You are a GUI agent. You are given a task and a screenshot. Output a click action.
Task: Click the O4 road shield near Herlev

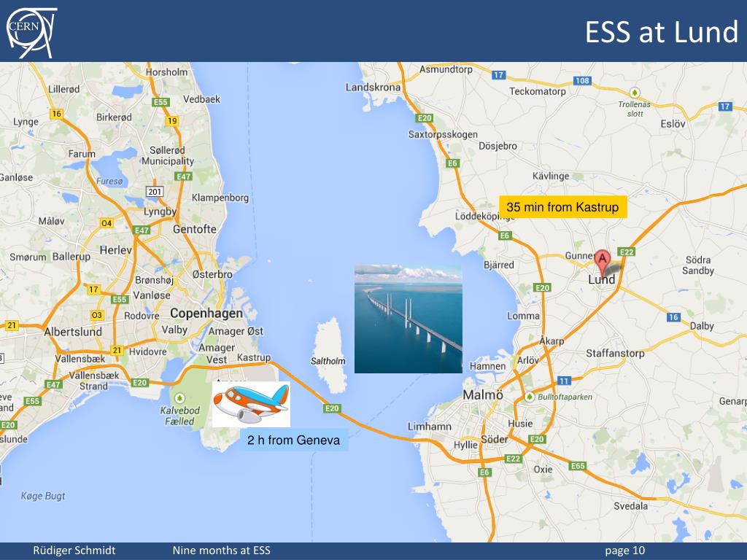tap(107, 223)
